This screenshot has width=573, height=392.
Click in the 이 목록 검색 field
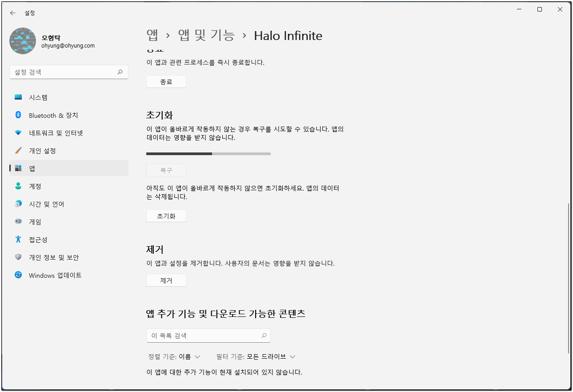(208, 336)
